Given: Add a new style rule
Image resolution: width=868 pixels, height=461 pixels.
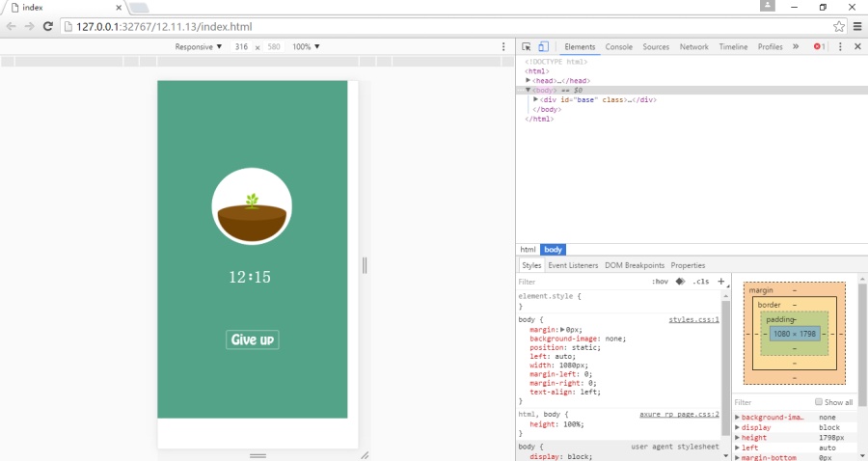Looking at the screenshot, I should click(720, 282).
